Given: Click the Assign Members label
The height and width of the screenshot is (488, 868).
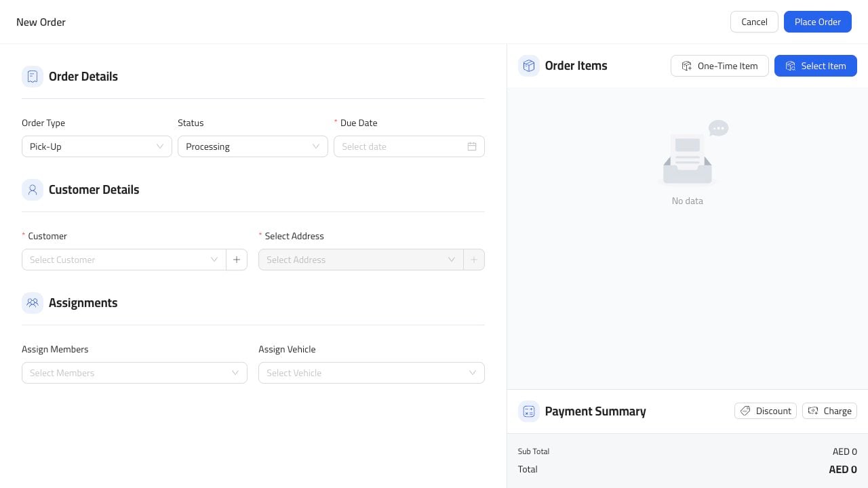Looking at the screenshot, I should click(x=55, y=349).
